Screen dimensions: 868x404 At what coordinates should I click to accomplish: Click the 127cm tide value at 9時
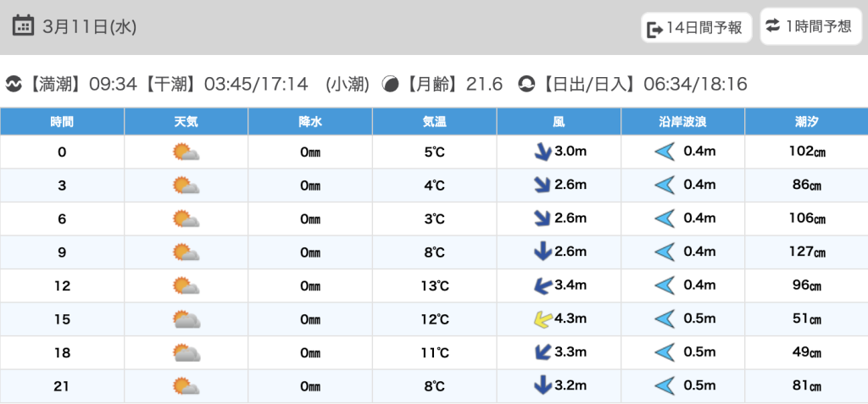click(x=806, y=252)
